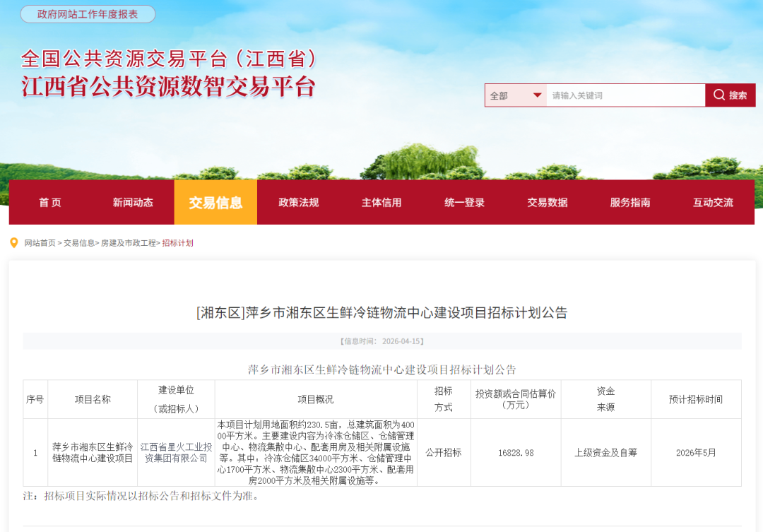
Task: Click the orange location pin icon
Action: [14, 242]
